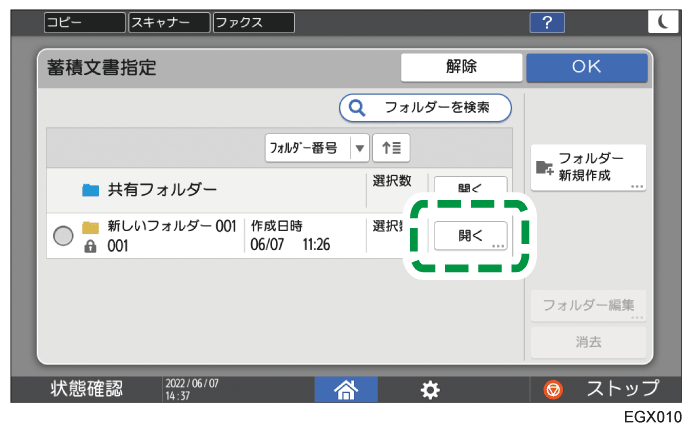This screenshot has height=427, width=691.
Task: Open the folder search (フォルダーを検索) field
Action: click(x=425, y=108)
